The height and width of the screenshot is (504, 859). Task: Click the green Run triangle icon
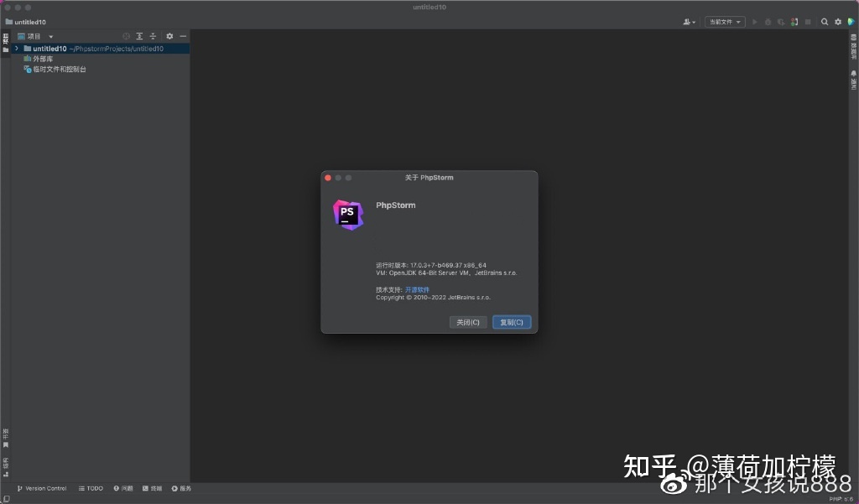(x=754, y=22)
